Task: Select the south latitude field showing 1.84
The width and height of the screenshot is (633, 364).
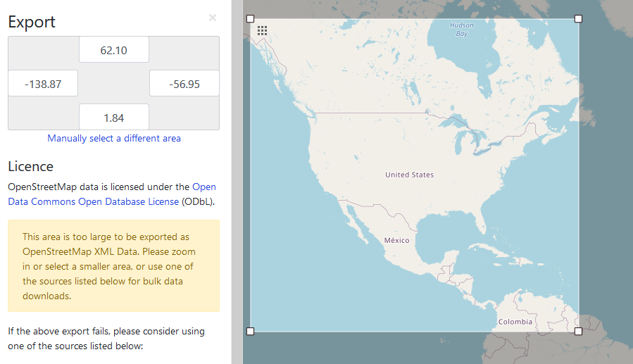Action: [113, 117]
